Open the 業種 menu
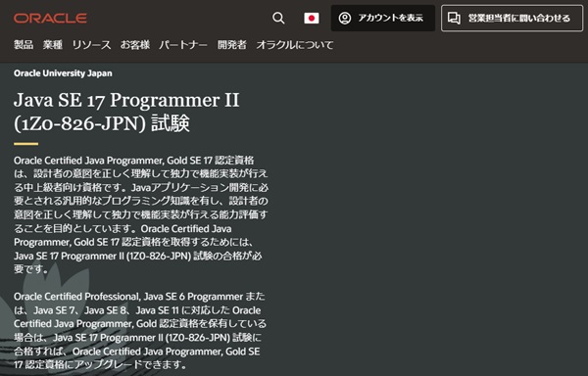Viewport: 588px width, 376px height. 53,45
